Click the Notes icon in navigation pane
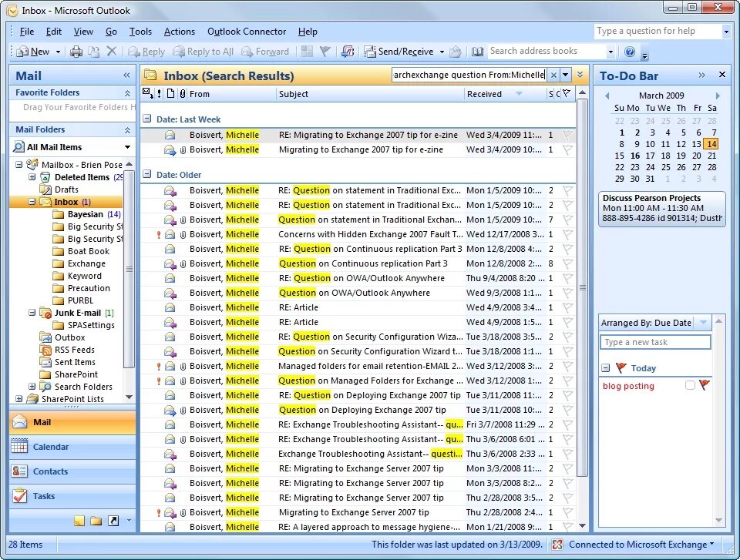The image size is (740, 560). 79,521
